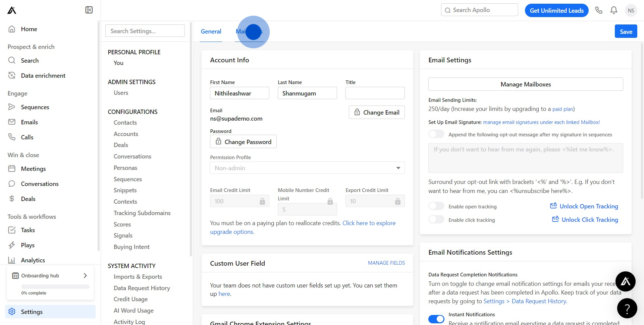Open the notifications bell
644x325 pixels.
pos(614,10)
